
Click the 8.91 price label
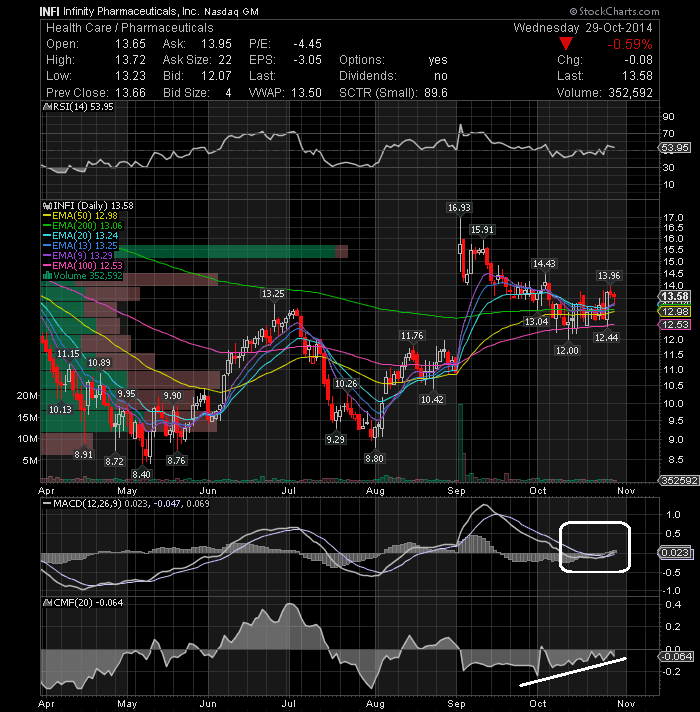[x=84, y=454]
